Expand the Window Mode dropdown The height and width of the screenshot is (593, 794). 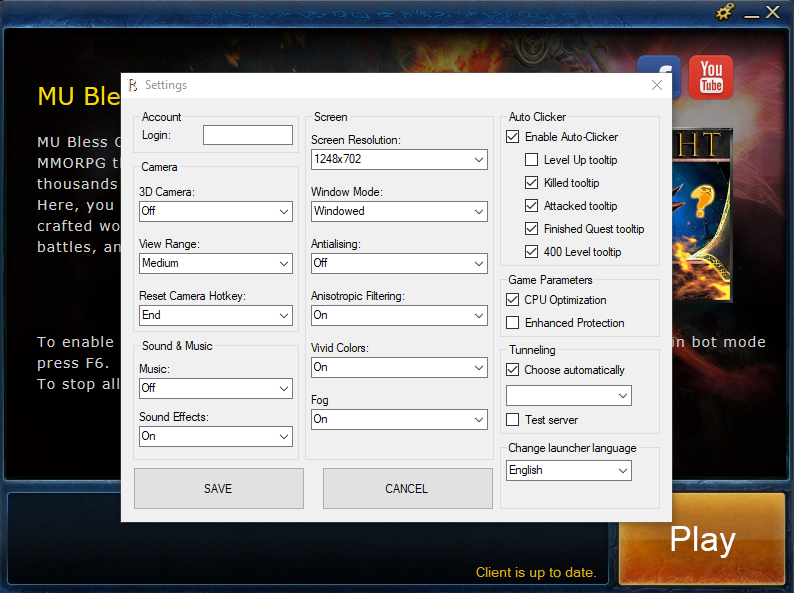[x=399, y=211]
